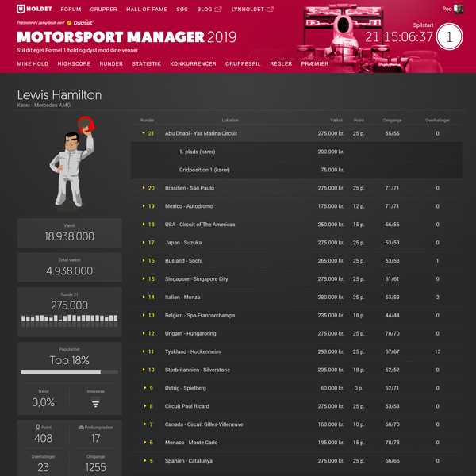Switch to Highscore tab
The height and width of the screenshot is (476, 476).
coord(74,64)
